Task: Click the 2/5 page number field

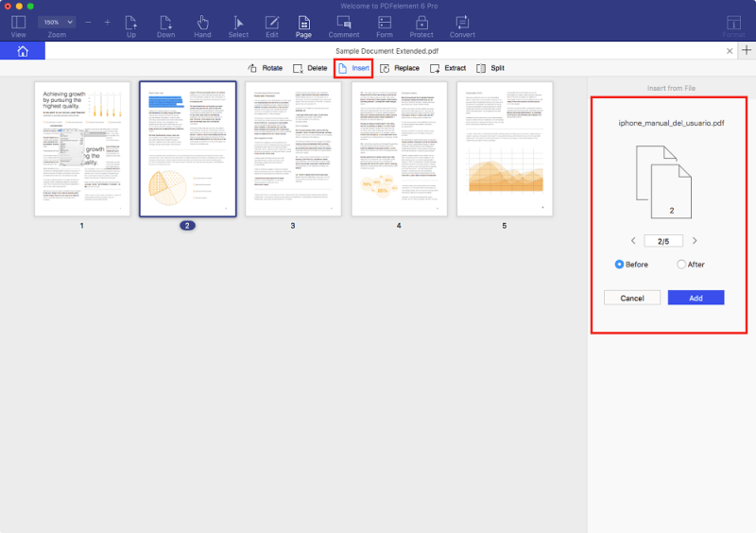Action: 663,241
